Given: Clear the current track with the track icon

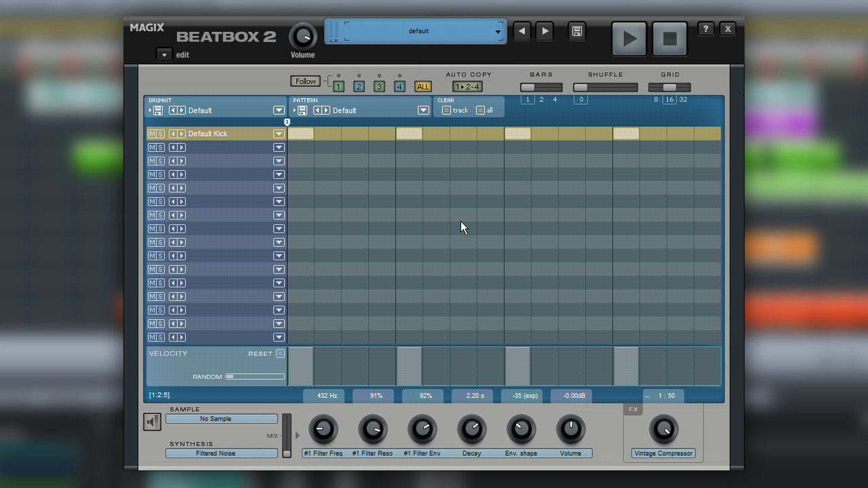Looking at the screenshot, I should click(x=447, y=110).
